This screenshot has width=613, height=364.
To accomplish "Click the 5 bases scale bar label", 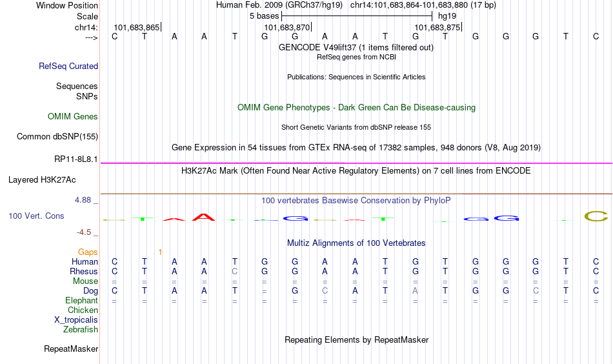I will tap(265, 16).
